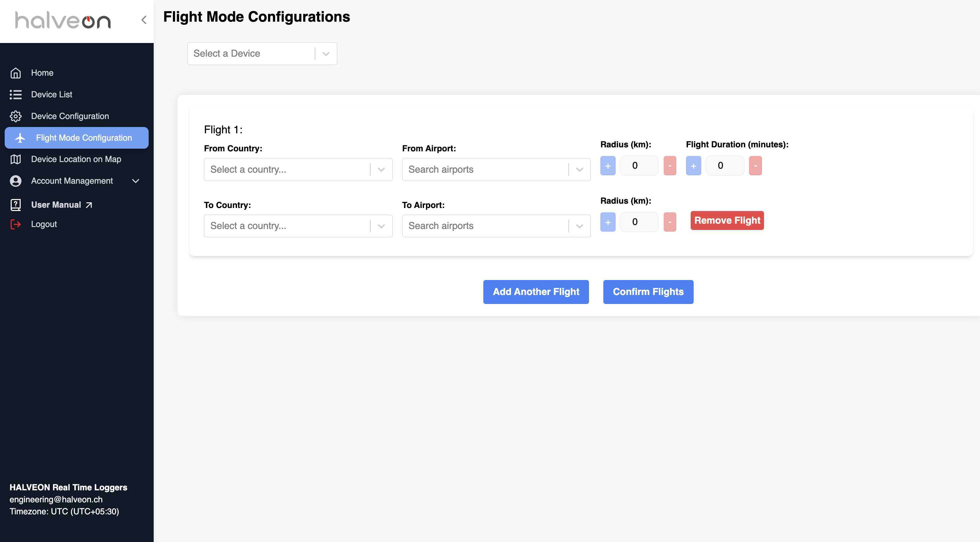Screen dimensions: 980x542
Task: Click the To Airport: label
Action: click(x=423, y=205)
